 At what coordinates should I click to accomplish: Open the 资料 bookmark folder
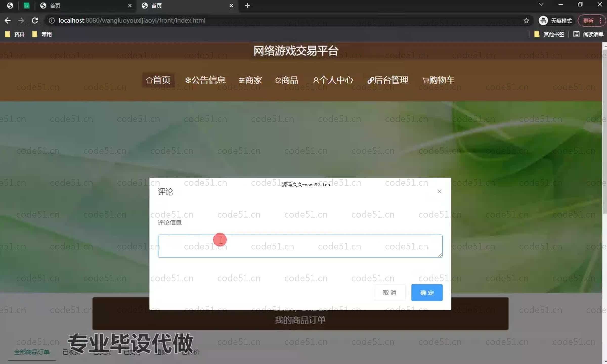[x=15, y=34]
